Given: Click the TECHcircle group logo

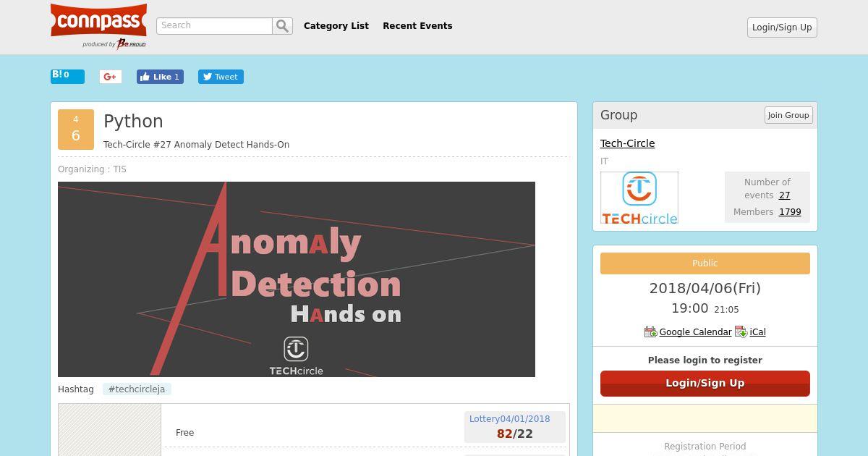Looking at the screenshot, I should click(x=639, y=198).
